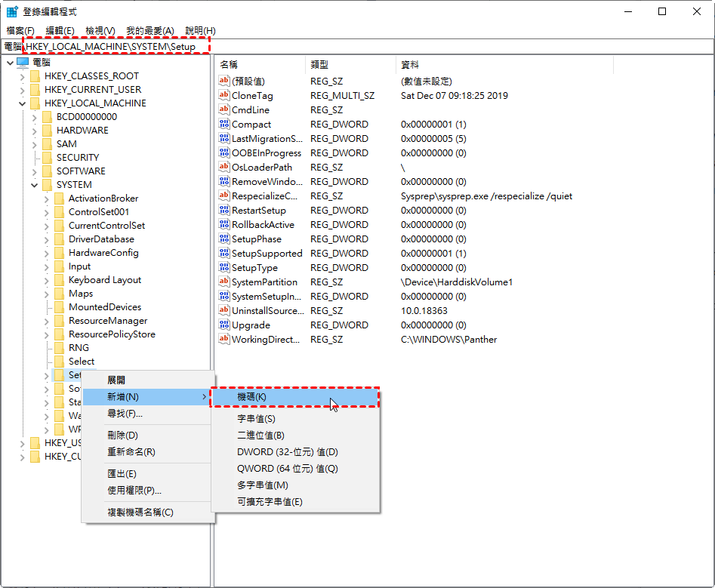The width and height of the screenshot is (715, 588).
Task: Choose 二進位值(B) in the submenu
Action: pyautogui.click(x=295, y=436)
